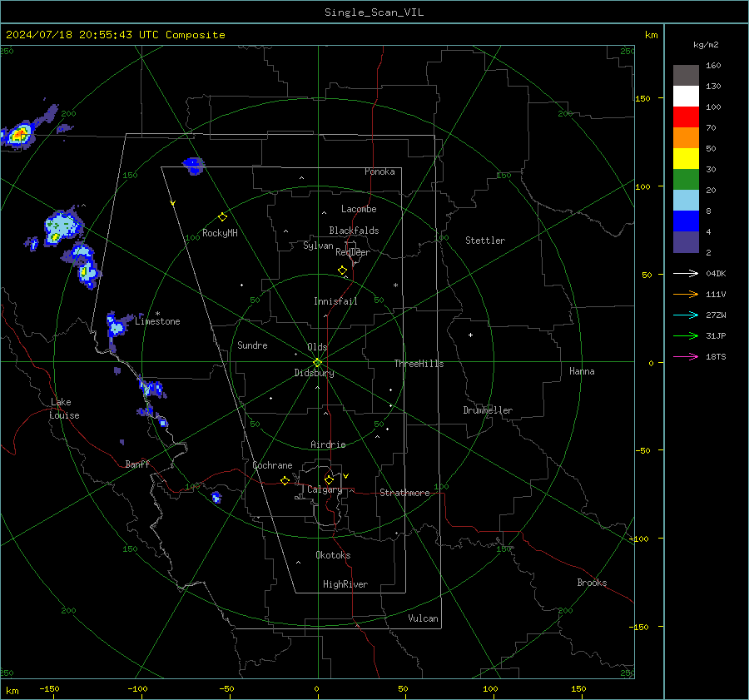Click the magenta 18TS arrow icon

pyautogui.click(x=686, y=356)
